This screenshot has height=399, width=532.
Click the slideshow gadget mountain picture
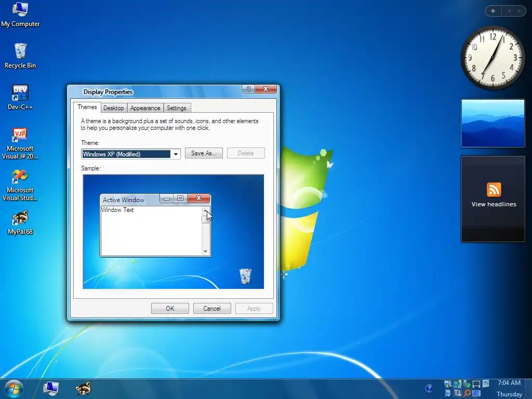pyautogui.click(x=493, y=123)
